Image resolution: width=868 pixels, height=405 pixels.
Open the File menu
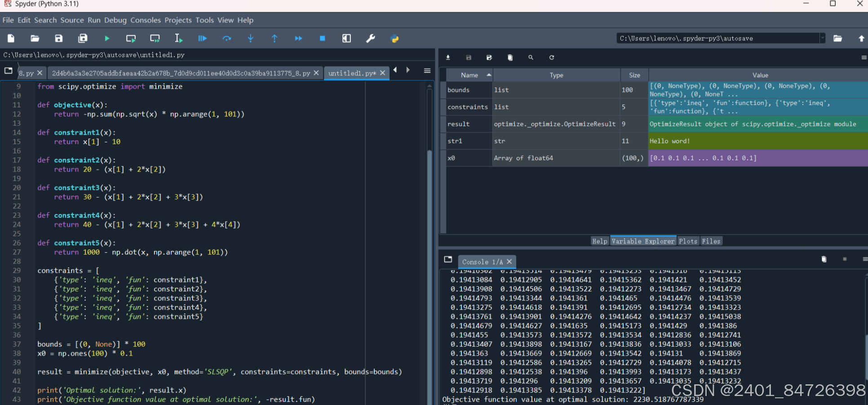click(8, 20)
